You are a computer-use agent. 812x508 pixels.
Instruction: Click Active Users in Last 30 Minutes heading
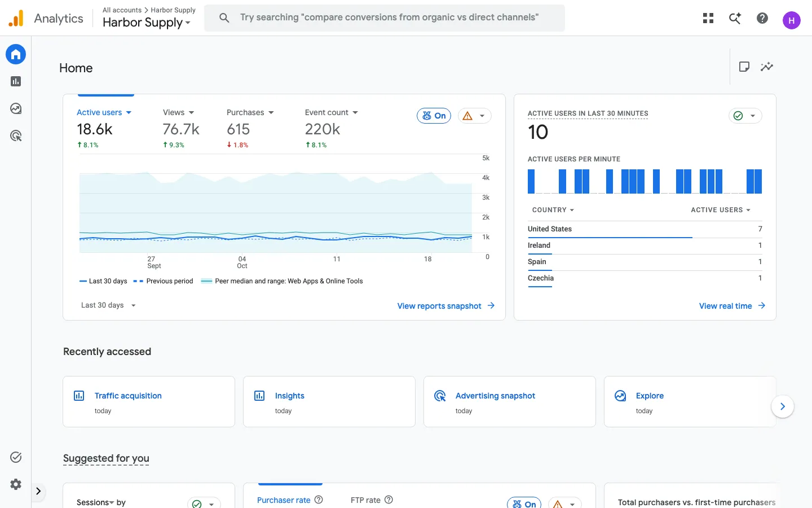click(588, 113)
